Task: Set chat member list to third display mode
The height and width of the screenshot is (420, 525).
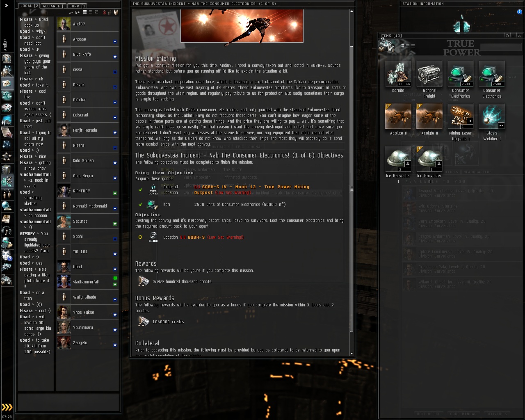Action: [x=96, y=12]
